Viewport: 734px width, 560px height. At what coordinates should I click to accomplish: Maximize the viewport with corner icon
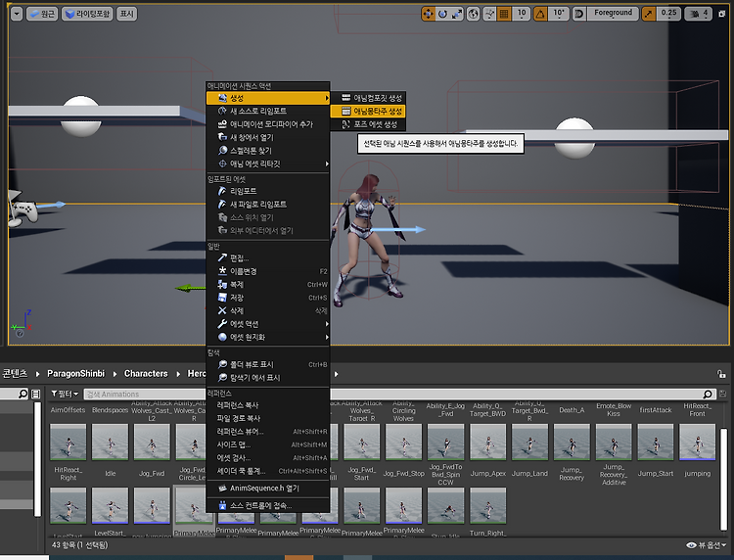click(x=722, y=14)
